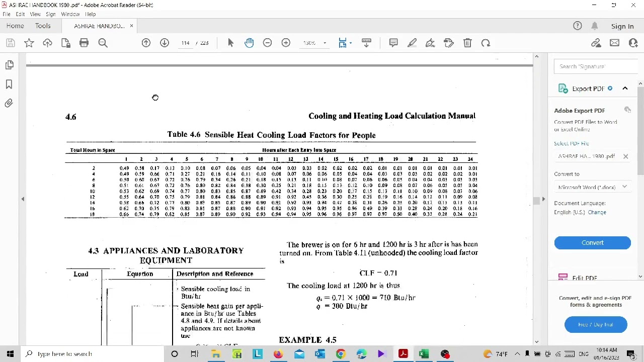Start the Free 7-Day Trial
This screenshot has width=644, height=362.
pyautogui.click(x=596, y=325)
